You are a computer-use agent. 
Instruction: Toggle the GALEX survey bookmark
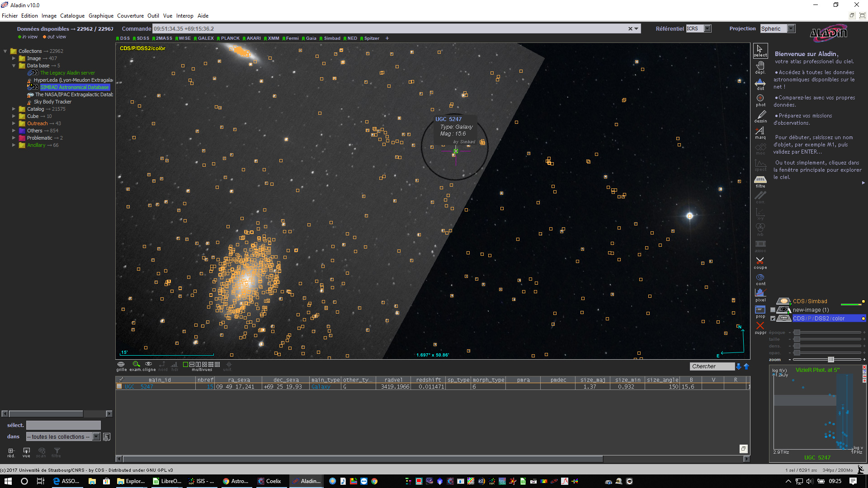click(204, 38)
